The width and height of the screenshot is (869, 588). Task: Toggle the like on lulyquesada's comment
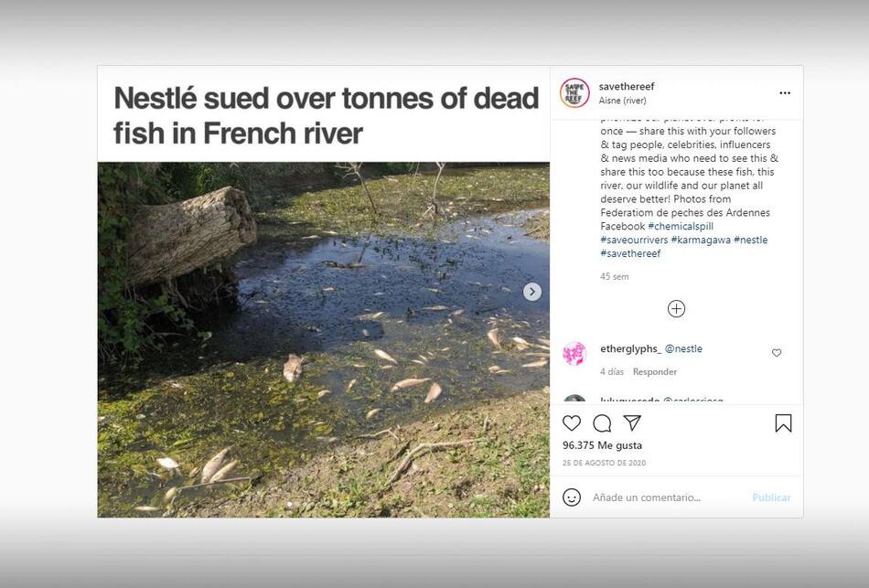point(776,400)
